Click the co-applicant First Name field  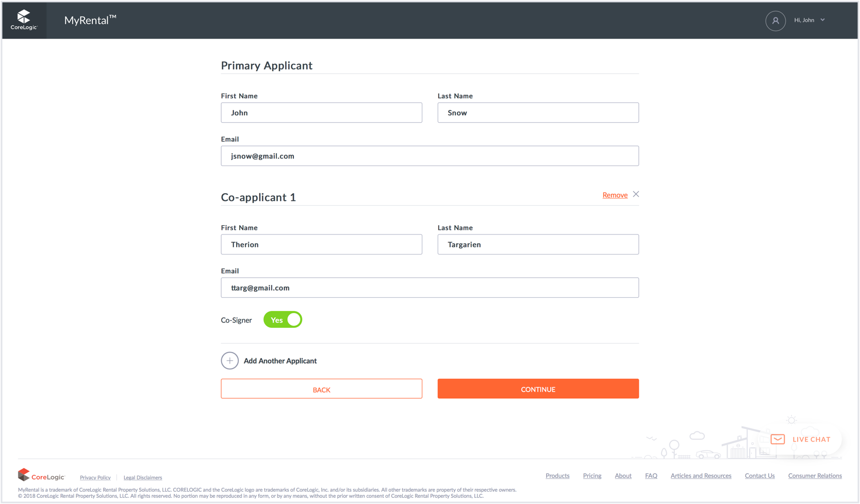(x=321, y=244)
